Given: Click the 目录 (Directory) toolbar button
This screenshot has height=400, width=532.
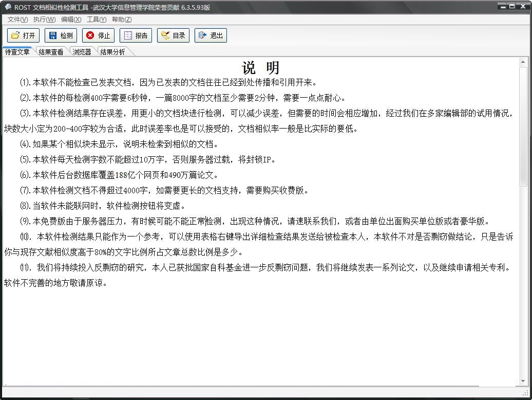Looking at the screenshot, I should pos(173,35).
